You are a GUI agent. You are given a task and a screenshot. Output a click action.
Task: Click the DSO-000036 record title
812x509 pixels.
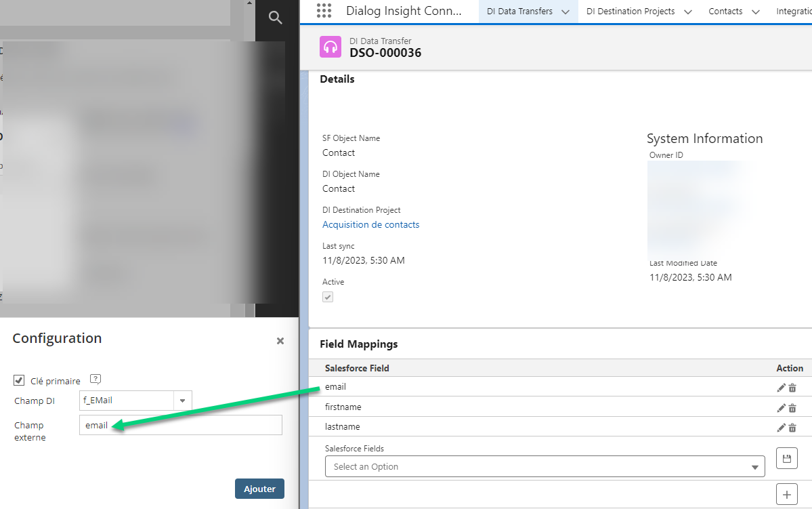point(385,53)
